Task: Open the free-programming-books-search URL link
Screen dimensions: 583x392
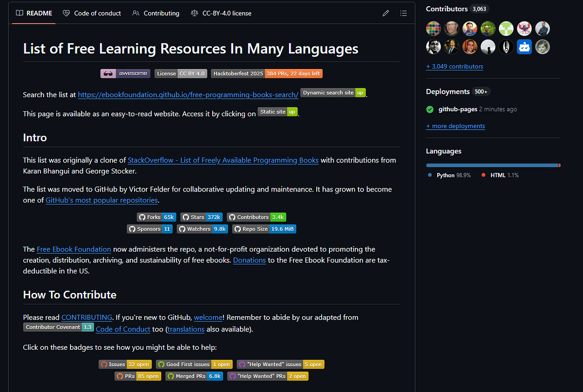Action: [188, 95]
